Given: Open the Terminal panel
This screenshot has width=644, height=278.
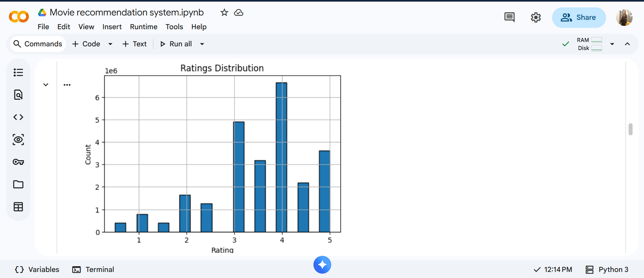Looking at the screenshot, I should [93, 270].
